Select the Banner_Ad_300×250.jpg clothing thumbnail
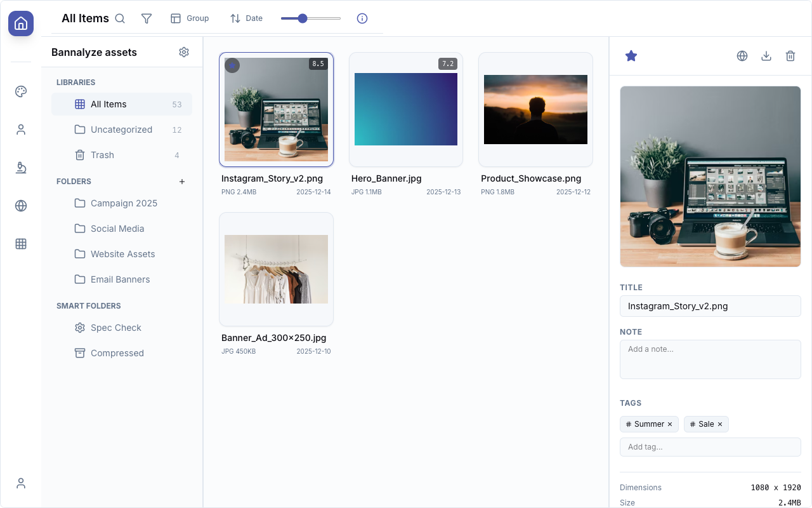The width and height of the screenshot is (812, 508). [x=276, y=269]
